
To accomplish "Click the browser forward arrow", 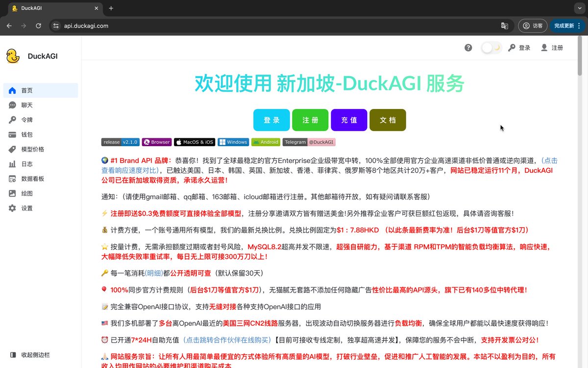I will [x=24, y=26].
